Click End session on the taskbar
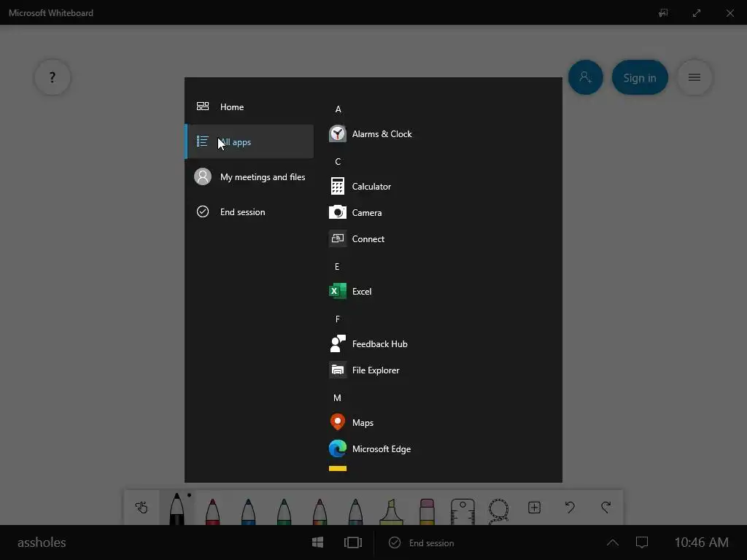This screenshot has width=747, height=560. [422, 542]
